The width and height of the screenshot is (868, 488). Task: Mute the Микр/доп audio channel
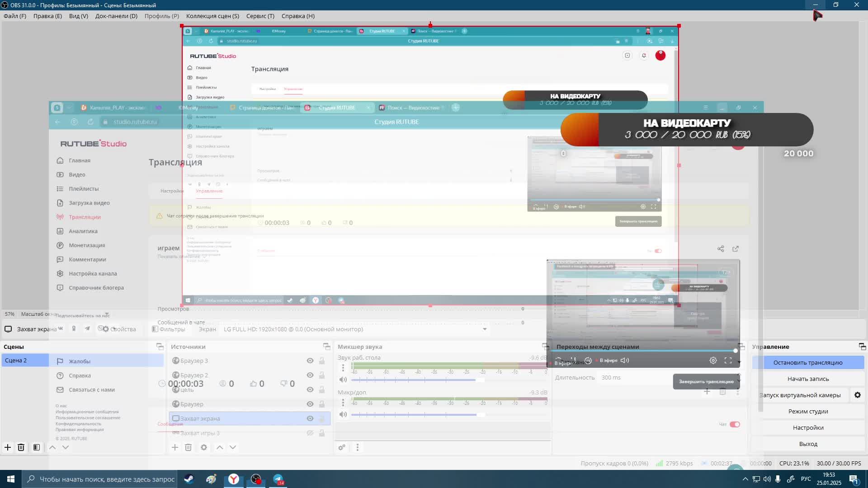tap(343, 414)
